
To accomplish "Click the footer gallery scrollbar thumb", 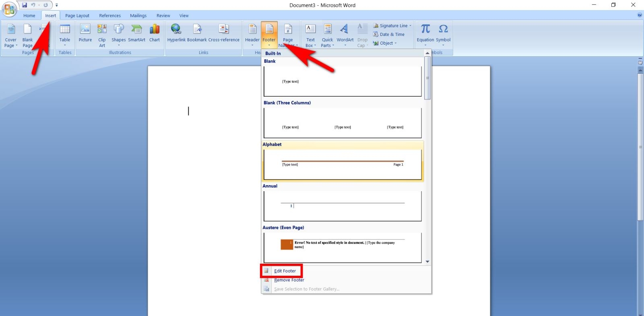I will coord(427,78).
